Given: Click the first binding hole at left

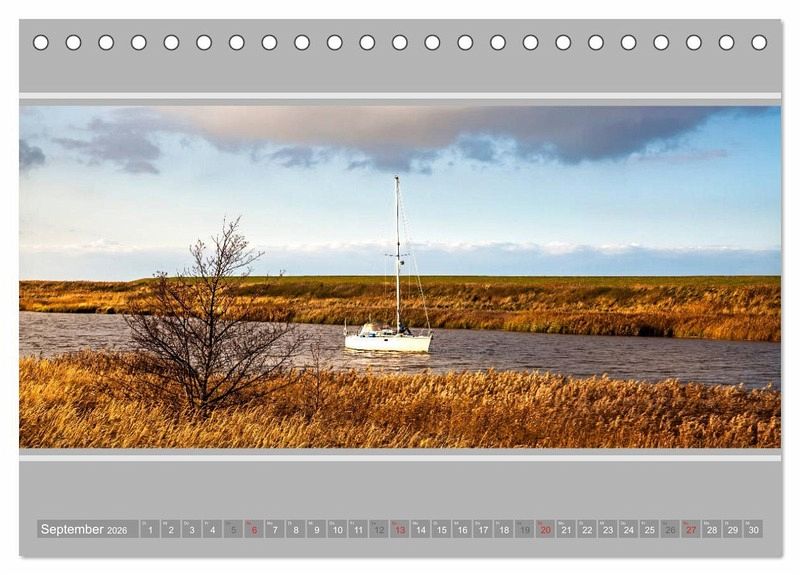Looking at the screenshot, I should click(x=41, y=42).
